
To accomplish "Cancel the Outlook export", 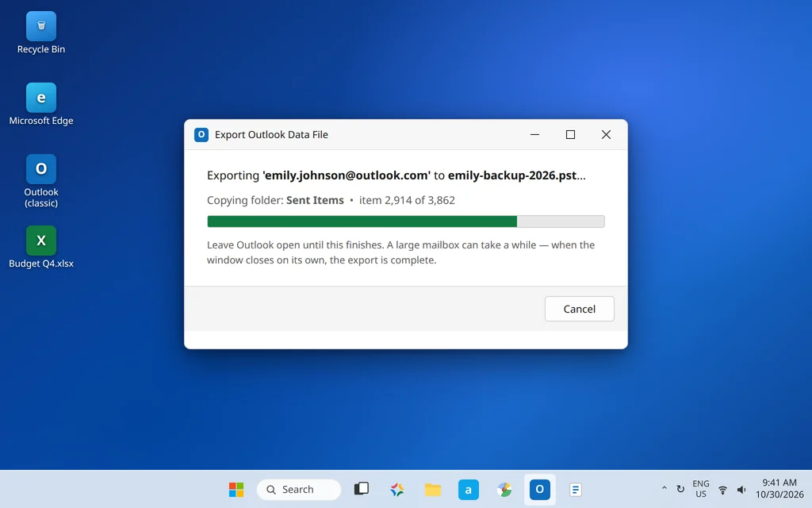I will 579,309.
